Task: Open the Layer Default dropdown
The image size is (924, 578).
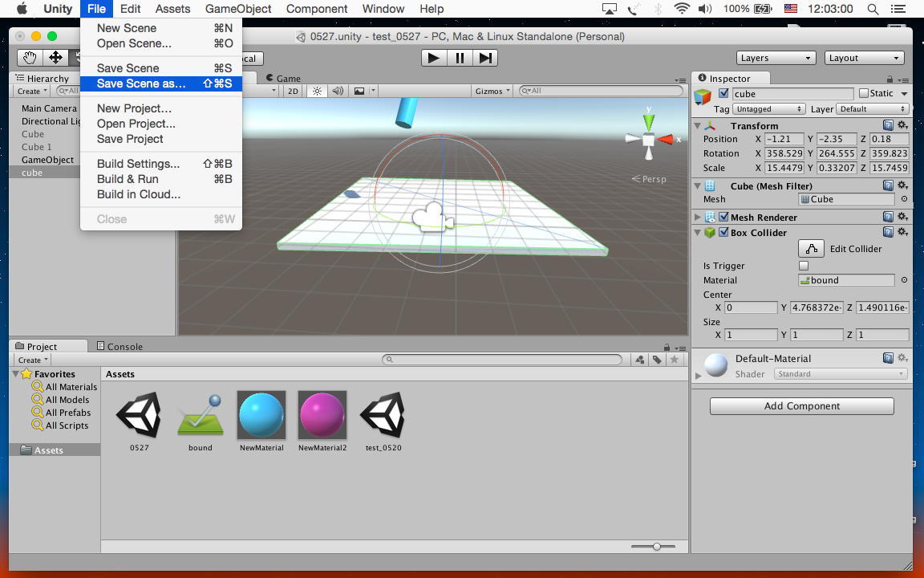Action: (x=873, y=109)
